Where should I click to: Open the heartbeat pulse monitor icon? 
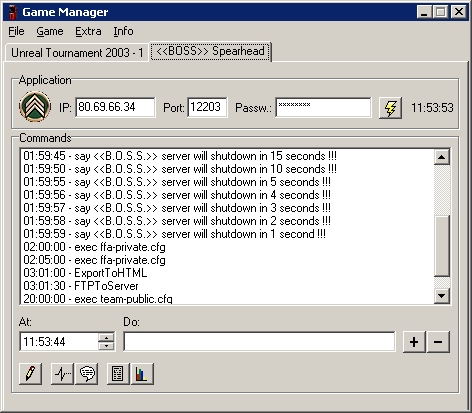pyautogui.click(x=62, y=374)
